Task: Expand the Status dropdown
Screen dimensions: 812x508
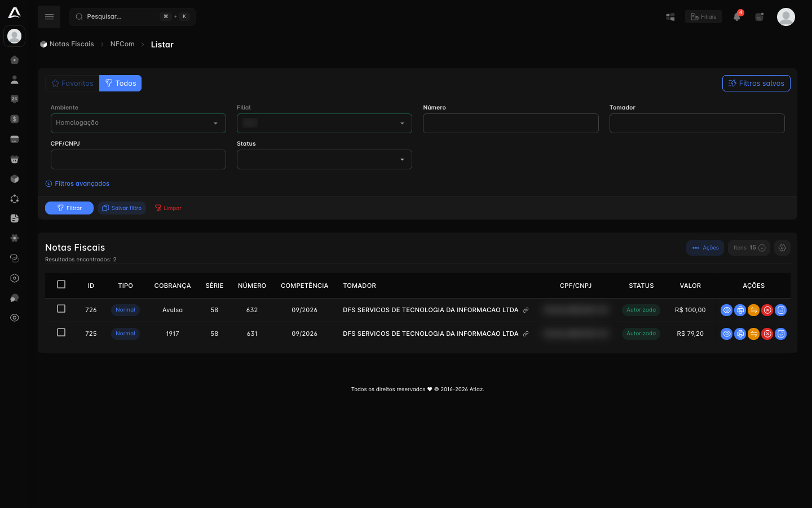Action: click(324, 159)
